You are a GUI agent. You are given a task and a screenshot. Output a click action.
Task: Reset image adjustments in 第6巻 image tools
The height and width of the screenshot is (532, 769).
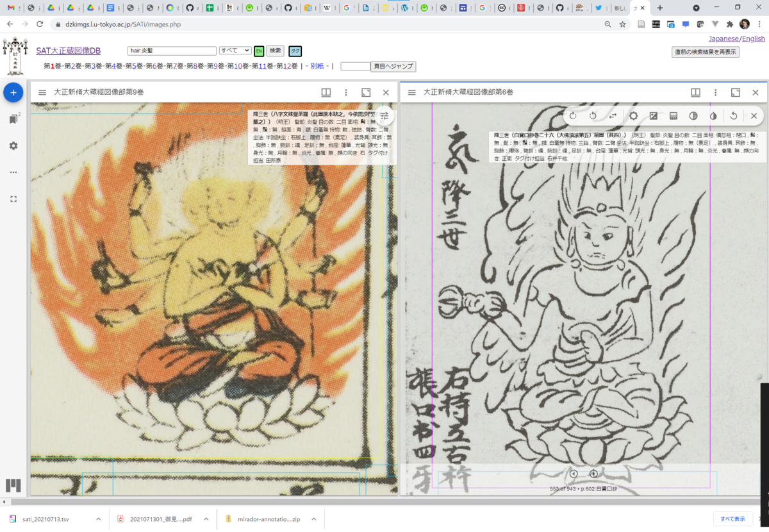pos(734,116)
